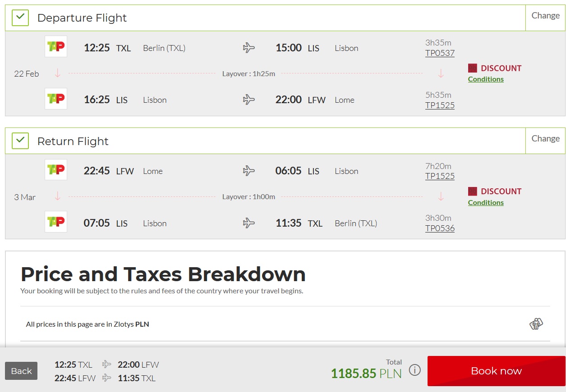This screenshot has width=566, height=392.
Task: Change the departure flight selection
Action: (545, 16)
